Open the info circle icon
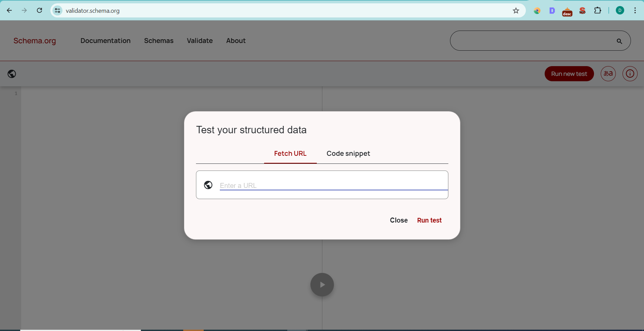The image size is (644, 331). pos(630,74)
